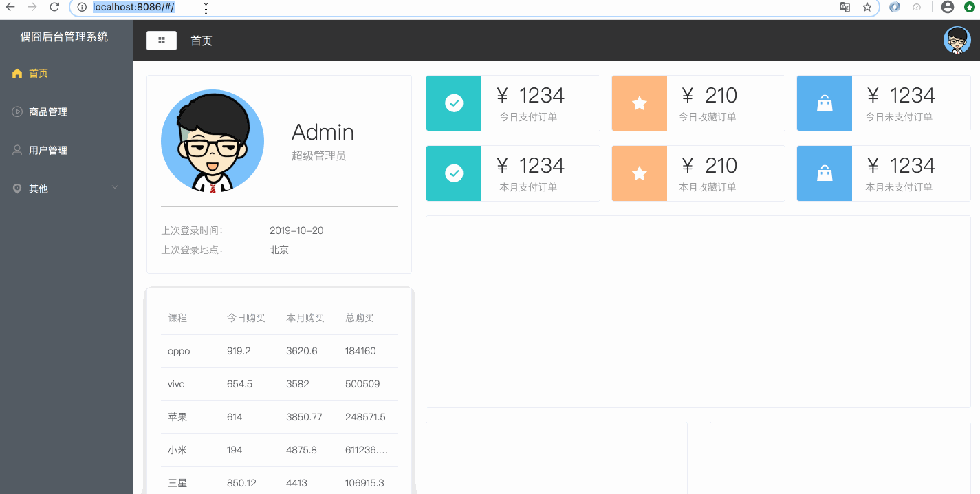Viewport: 980px width, 494px height.
Task: Expand the 其他 submenu chevron
Action: pyautogui.click(x=115, y=188)
